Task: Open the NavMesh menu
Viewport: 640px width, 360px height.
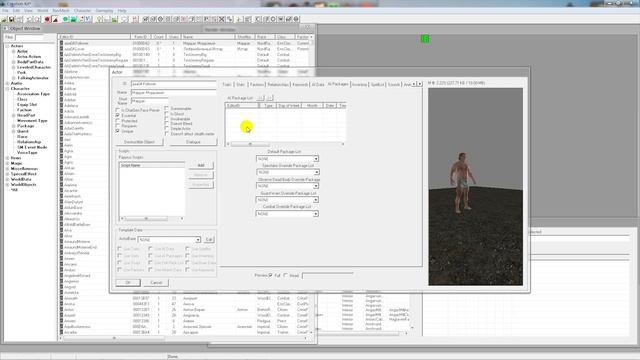Action: pos(61,11)
